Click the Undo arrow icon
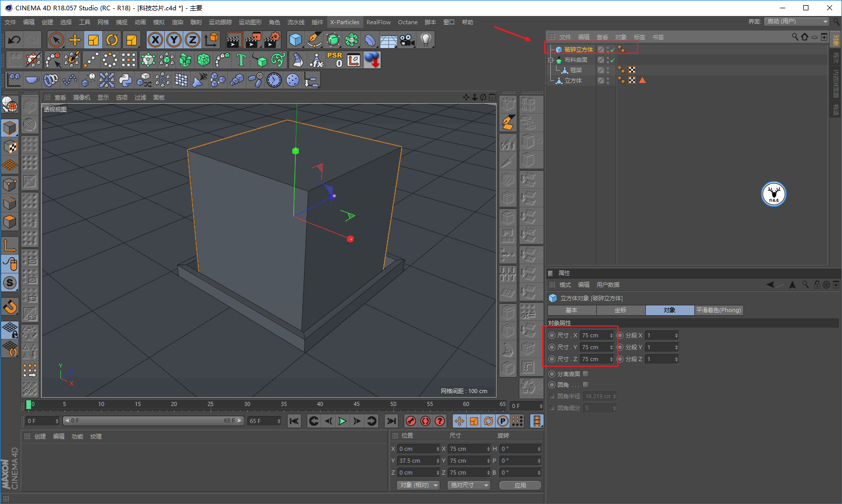 tap(14, 40)
